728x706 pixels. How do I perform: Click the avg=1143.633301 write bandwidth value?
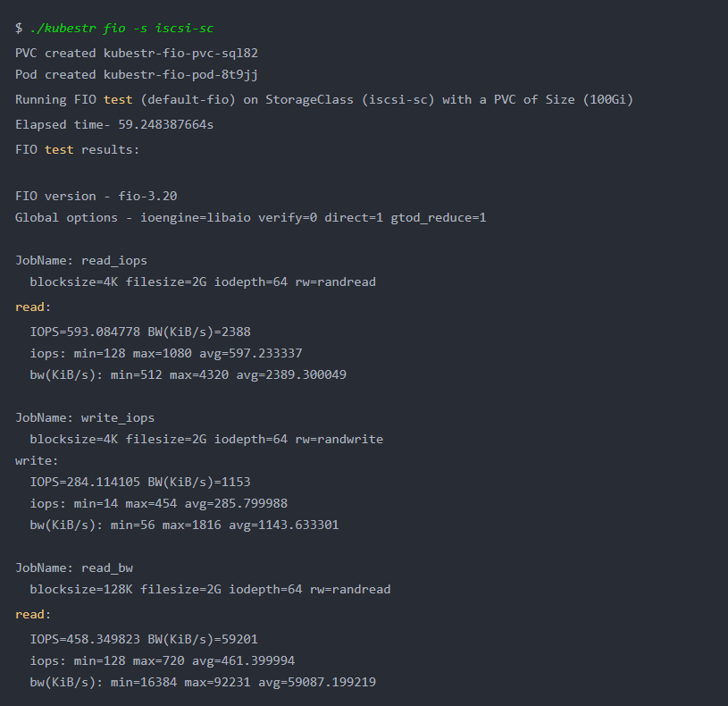284,525
